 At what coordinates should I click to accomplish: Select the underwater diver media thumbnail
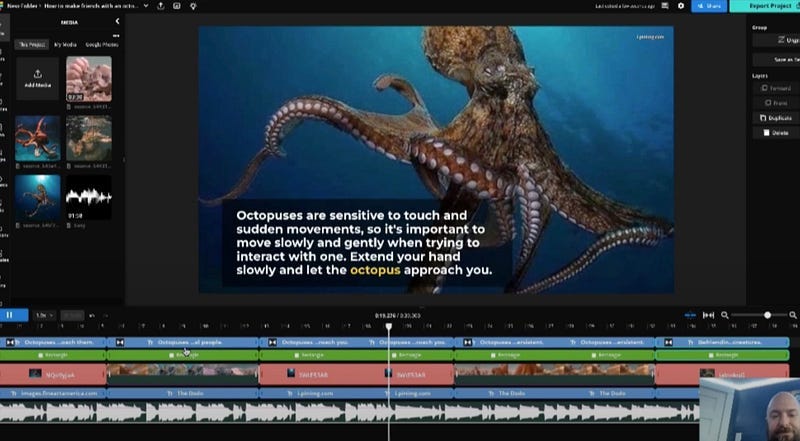[x=89, y=138]
